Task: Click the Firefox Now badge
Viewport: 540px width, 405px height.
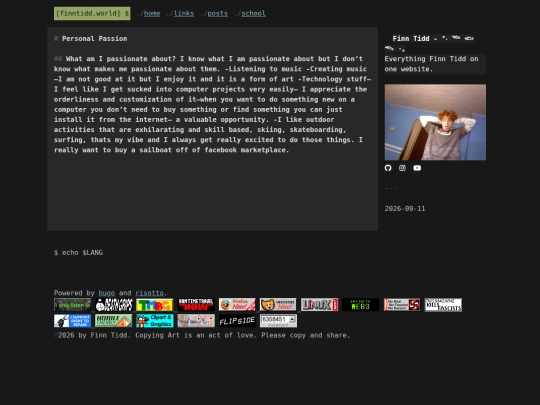Action: tap(237, 305)
